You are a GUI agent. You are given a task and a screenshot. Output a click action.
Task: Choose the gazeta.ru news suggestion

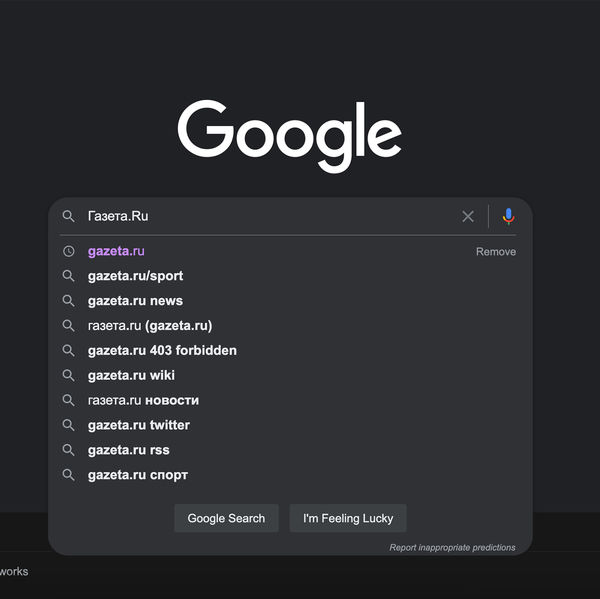point(135,301)
